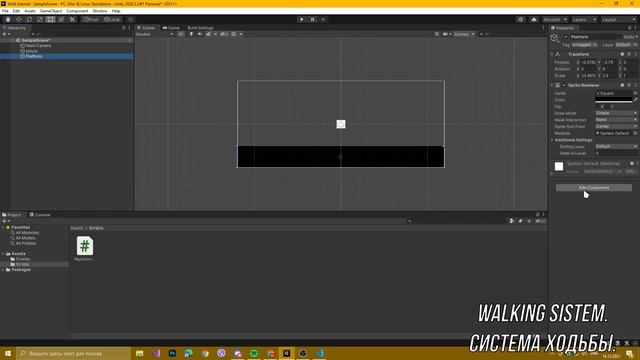Open Shaded draw mode dropdown
This screenshot has width=640, height=360.
(154, 34)
